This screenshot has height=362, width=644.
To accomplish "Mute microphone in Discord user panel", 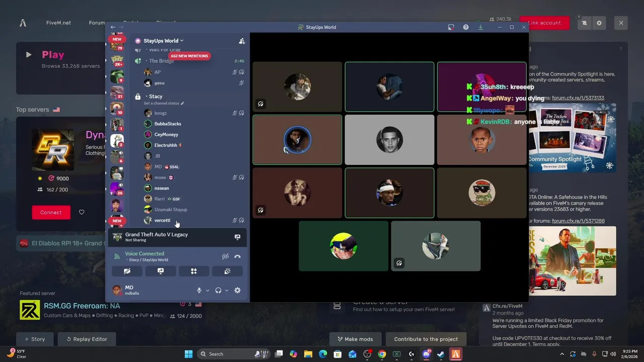I will [199, 290].
